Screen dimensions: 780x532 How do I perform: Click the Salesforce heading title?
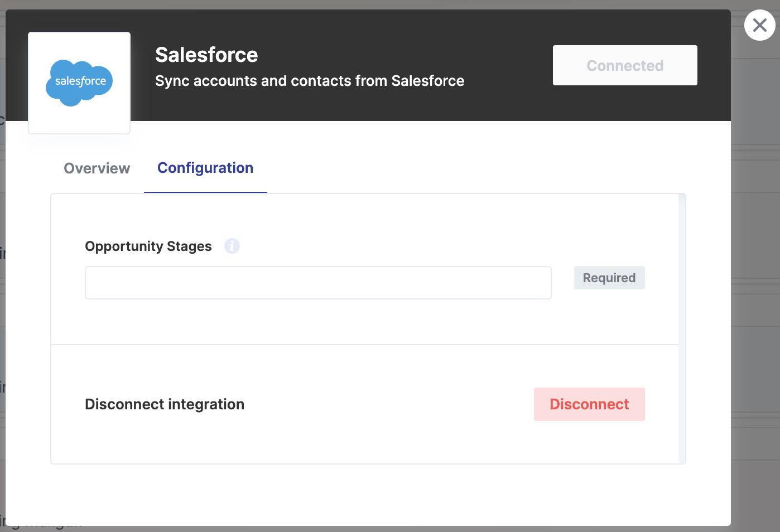[x=206, y=55]
